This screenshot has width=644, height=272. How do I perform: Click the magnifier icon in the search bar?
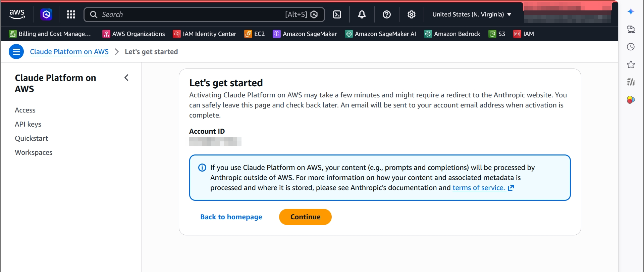click(x=94, y=14)
